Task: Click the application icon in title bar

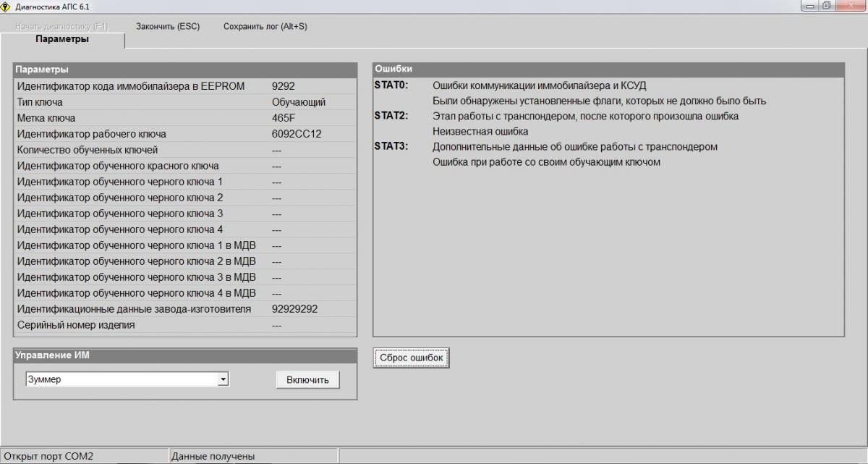Action: [x=6, y=6]
